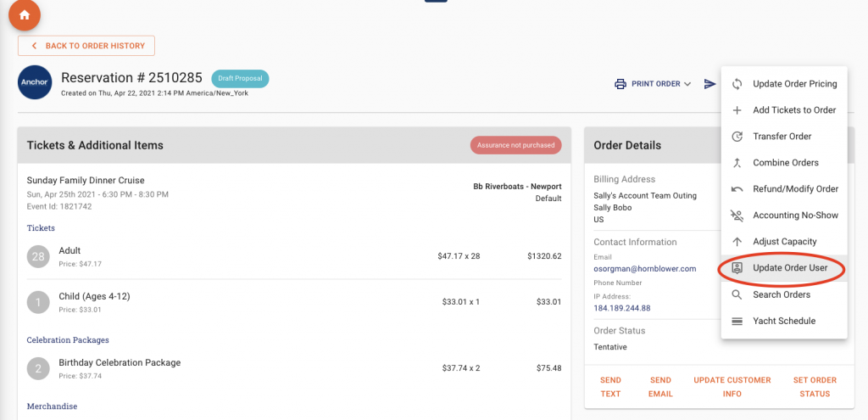The height and width of the screenshot is (420, 868).
Task: Click the Assurance not purchased badge
Action: pyautogui.click(x=516, y=145)
